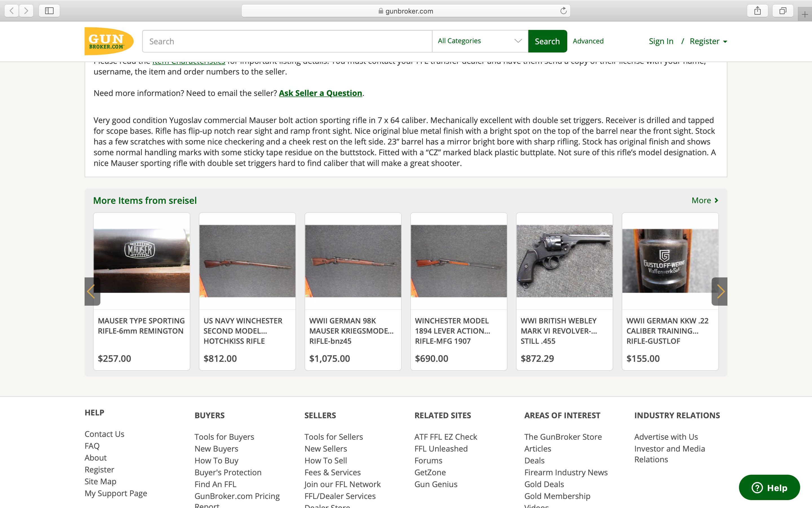Click WWI British Webley Mark VI title

click(x=559, y=331)
